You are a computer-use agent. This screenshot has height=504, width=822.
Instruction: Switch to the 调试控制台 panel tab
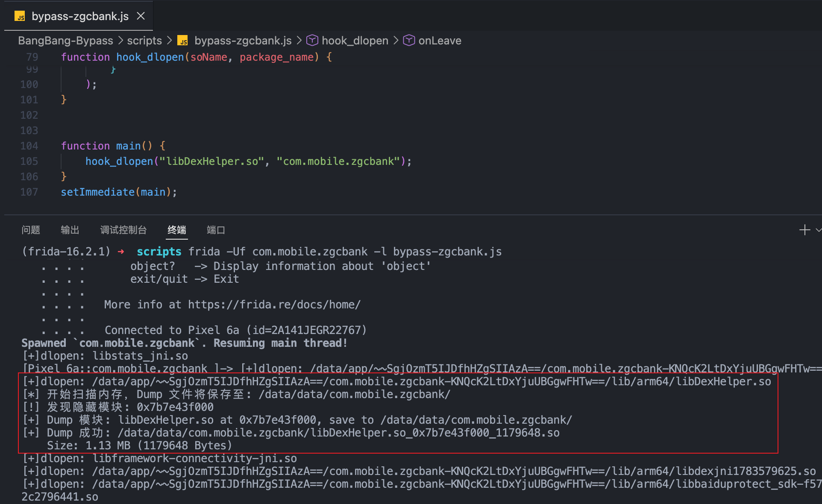(123, 230)
